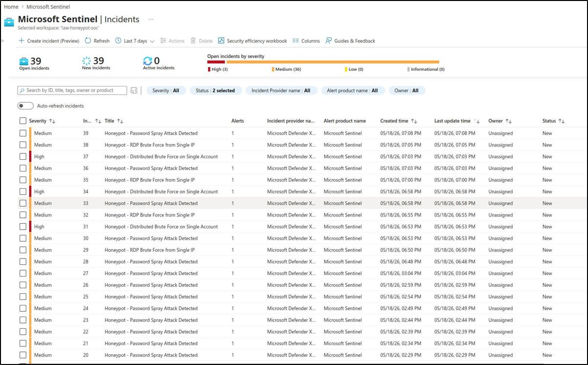Click the Informational (0) legend entry
This screenshot has width=588, height=365.
[426, 69]
